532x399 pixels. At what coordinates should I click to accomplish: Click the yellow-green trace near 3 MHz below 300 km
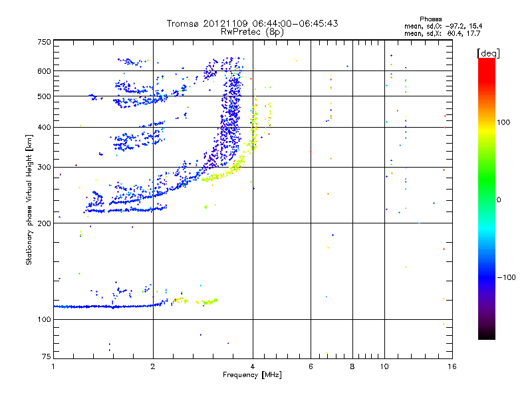pos(222,174)
